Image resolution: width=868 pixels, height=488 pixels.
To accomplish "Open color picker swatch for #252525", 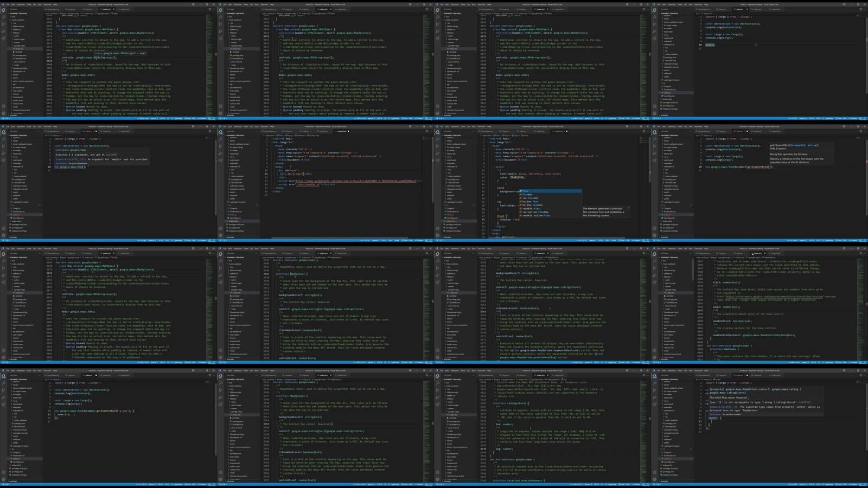I will [512, 177].
